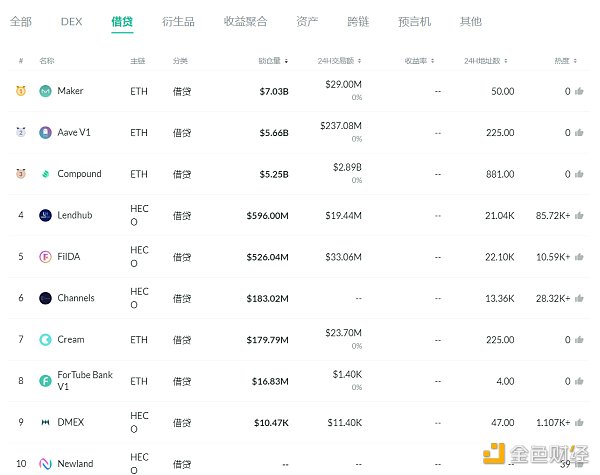Open the Cream project name
This screenshot has width=600, height=475.
(71, 340)
